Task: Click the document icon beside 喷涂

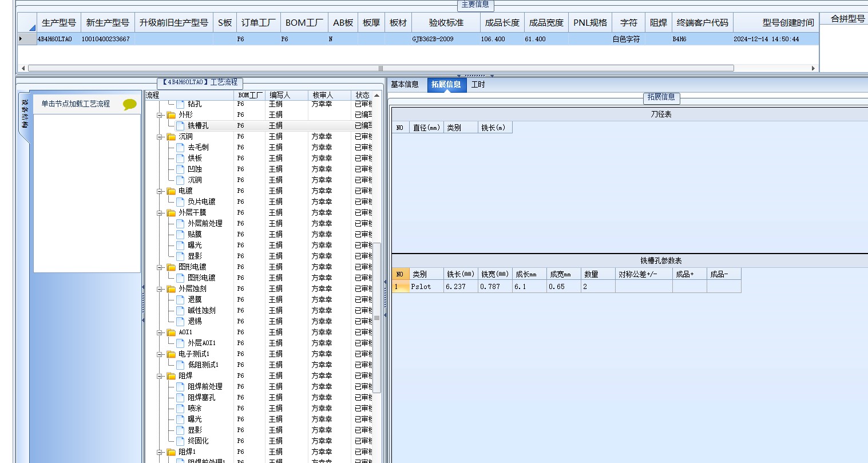Action: click(x=180, y=408)
